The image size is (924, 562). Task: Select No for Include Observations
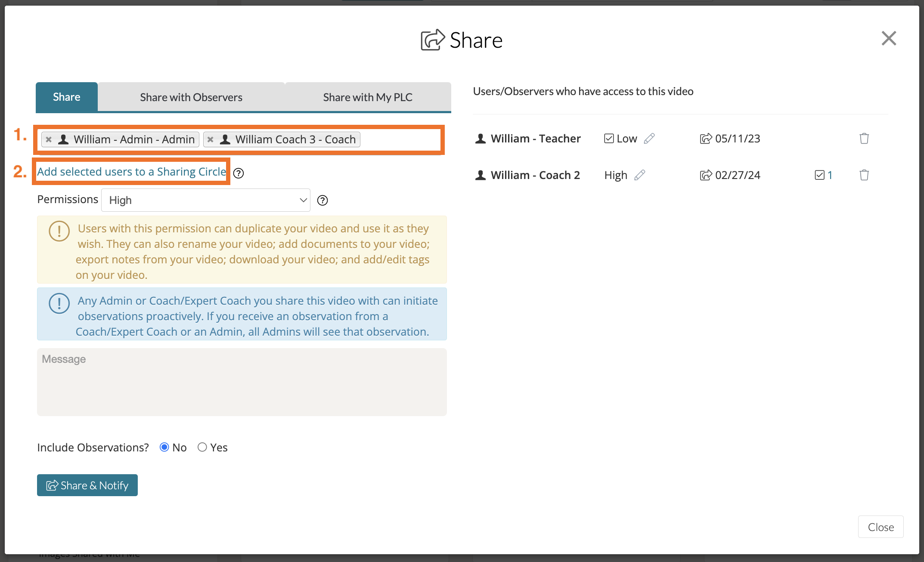point(164,447)
